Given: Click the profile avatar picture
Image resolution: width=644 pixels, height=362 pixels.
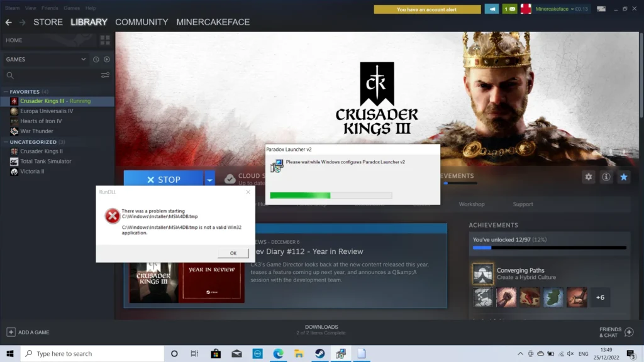Looking at the screenshot, I should pos(526,9).
